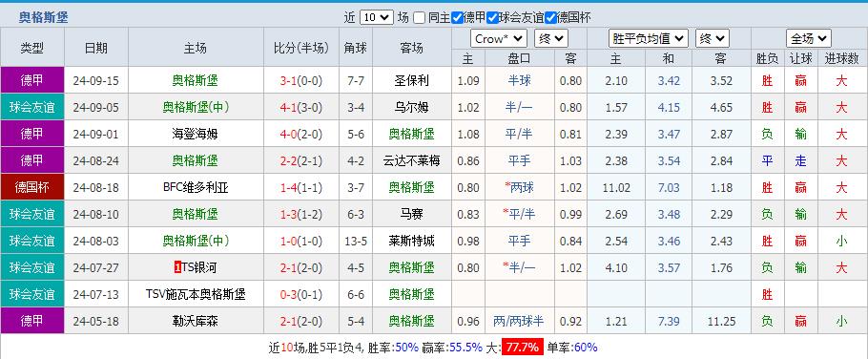Click score 1-0(1-0) against 莱斯特城
This screenshot has width=868, height=359.
click(301, 241)
